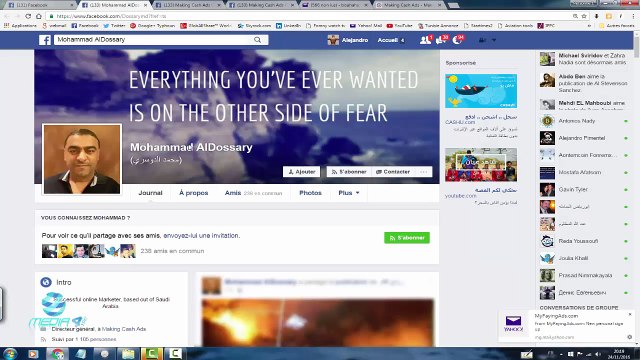
Task: Click the green S'abonner button
Action: (x=407, y=238)
